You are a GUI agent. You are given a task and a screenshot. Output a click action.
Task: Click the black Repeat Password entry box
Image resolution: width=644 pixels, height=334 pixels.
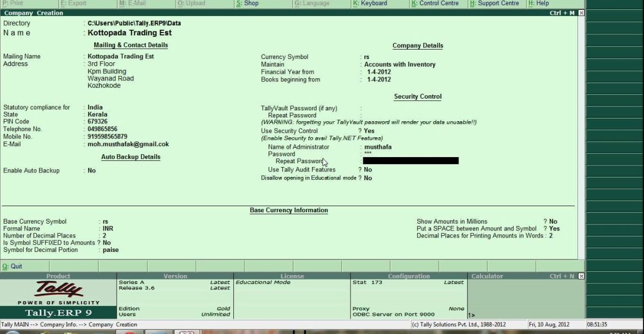click(411, 161)
